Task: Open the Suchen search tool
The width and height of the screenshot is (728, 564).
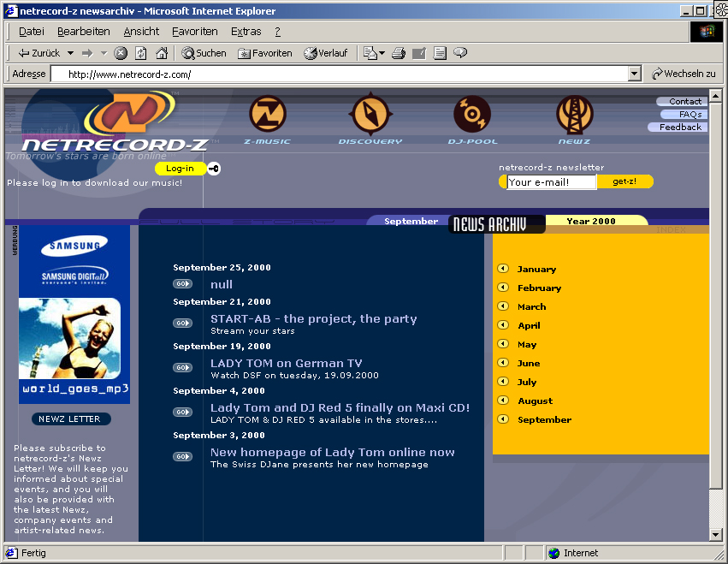Action: (x=204, y=53)
